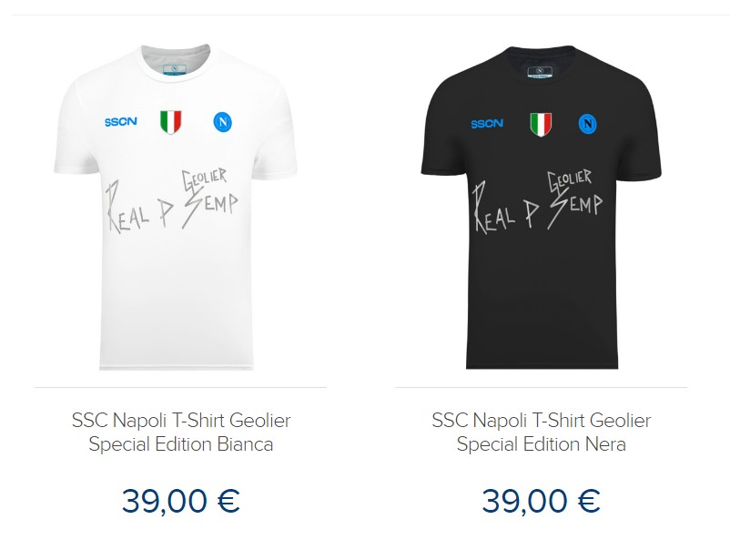Click the "Real P" handwriting on the black shirt

pos(502,207)
